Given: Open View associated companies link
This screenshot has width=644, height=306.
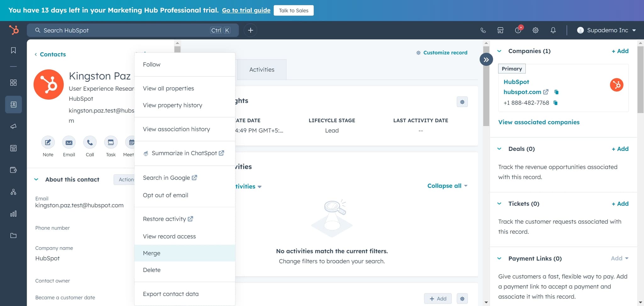Looking at the screenshot, I should (539, 122).
